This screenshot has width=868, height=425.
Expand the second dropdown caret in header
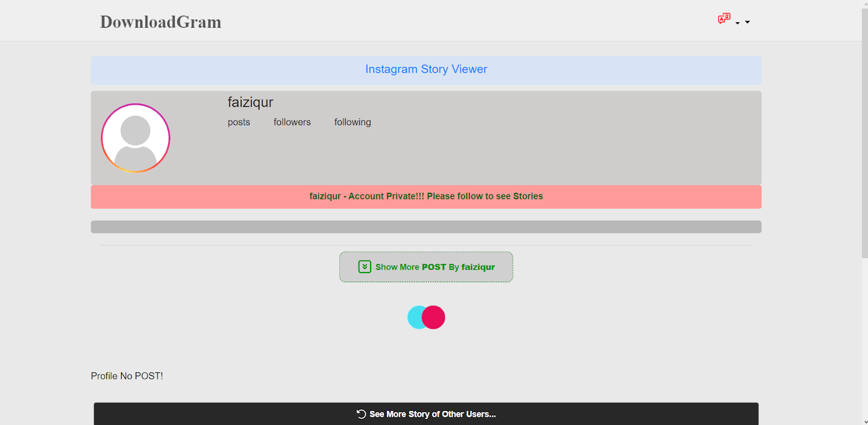click(748, 22)
